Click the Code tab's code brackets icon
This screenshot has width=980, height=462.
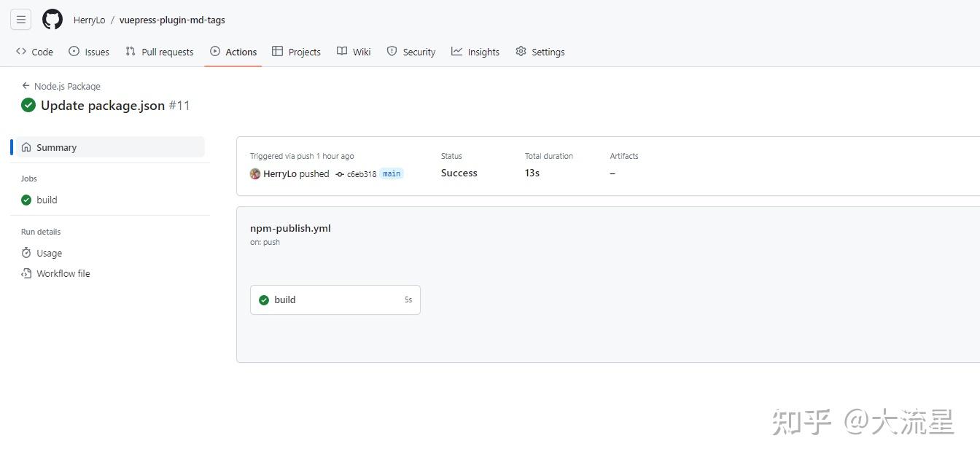point(20,51)
